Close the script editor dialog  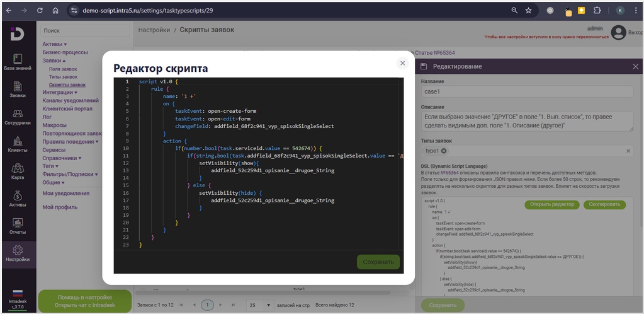pyautogui.click(x=402, y=63)
